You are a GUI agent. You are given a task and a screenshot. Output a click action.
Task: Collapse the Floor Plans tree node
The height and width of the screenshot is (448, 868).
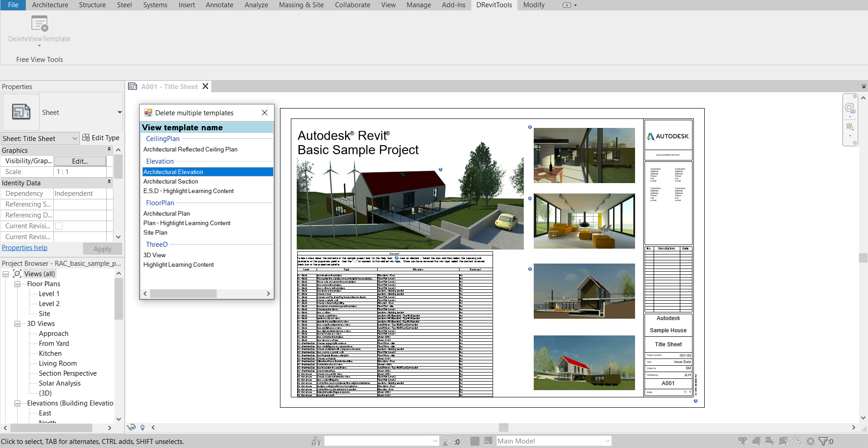pyautogui.click(x=17, y=284)
